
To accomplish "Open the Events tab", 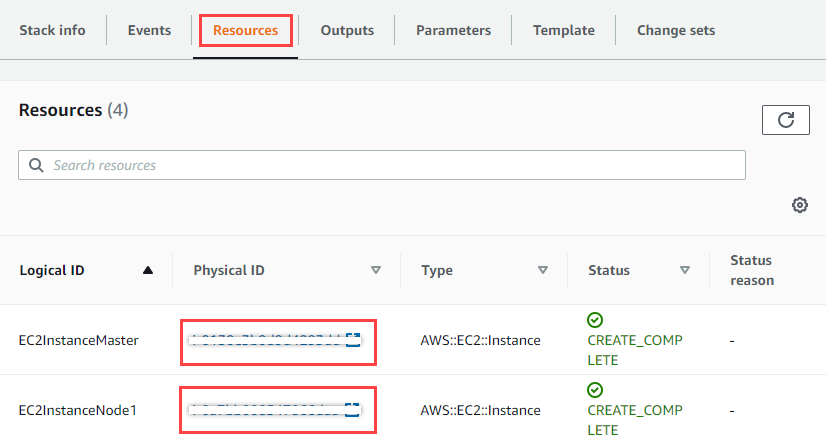I will tap(149, 30).
